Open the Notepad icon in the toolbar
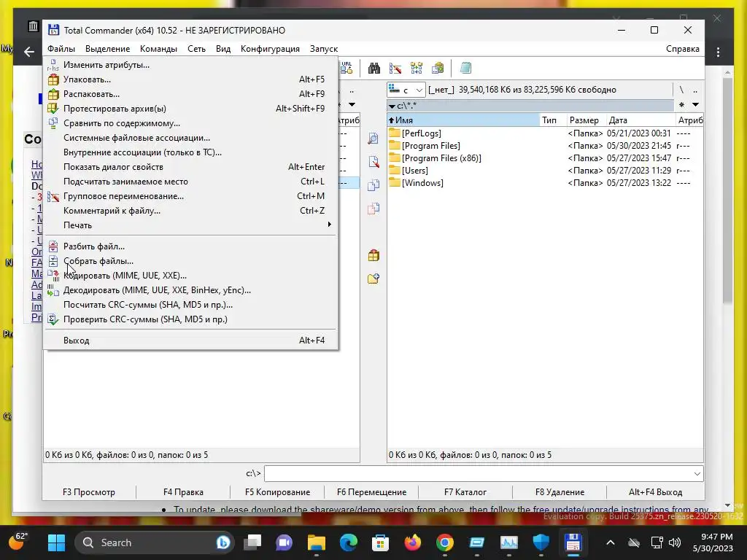The width and height of the screenshot is (747, 560). [465, 68]
